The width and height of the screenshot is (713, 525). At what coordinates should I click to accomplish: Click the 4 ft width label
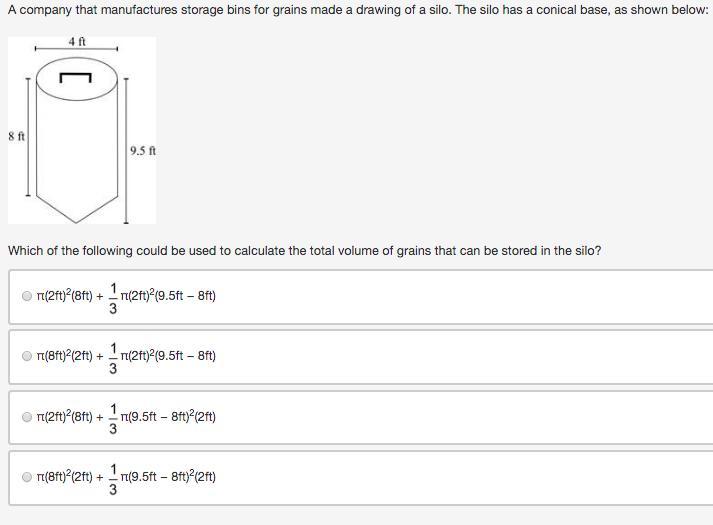[77, 42]
